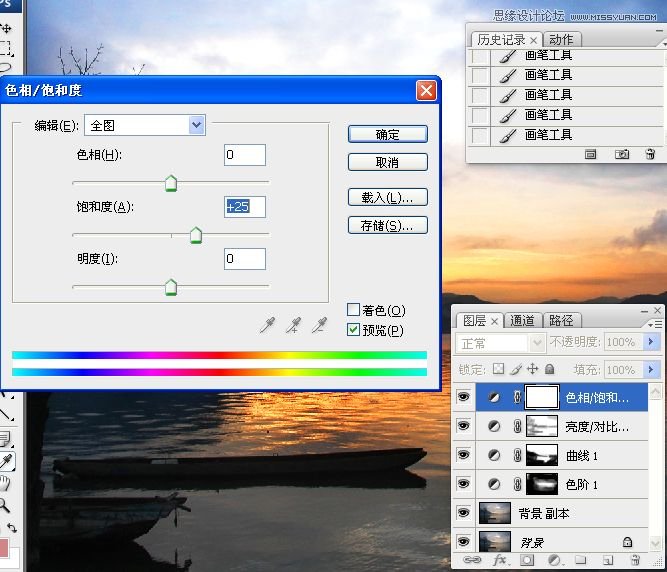The width and height of the screenshot is (667, 572).
Task: Click mask link icon of 色阶 1 layer
Action: point(517,484)
